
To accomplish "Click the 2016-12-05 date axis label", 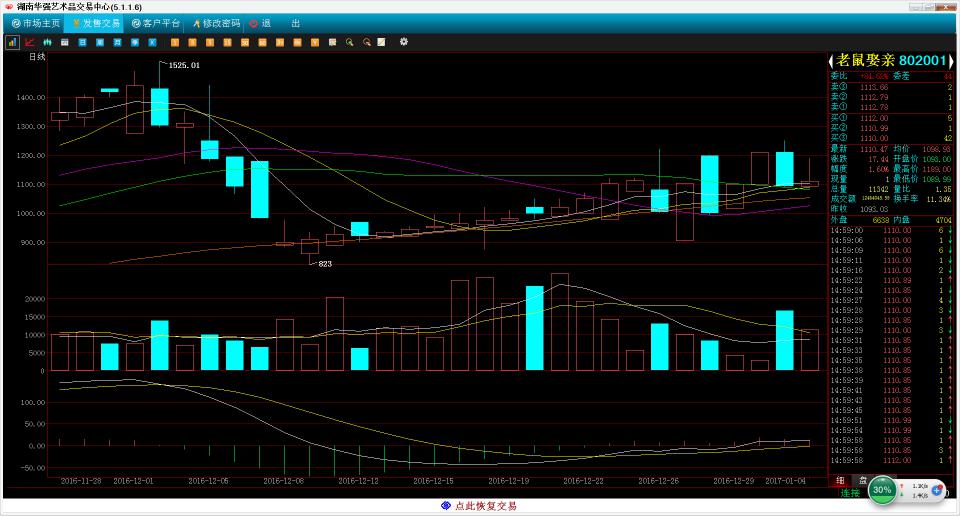I will click(208, 481).
